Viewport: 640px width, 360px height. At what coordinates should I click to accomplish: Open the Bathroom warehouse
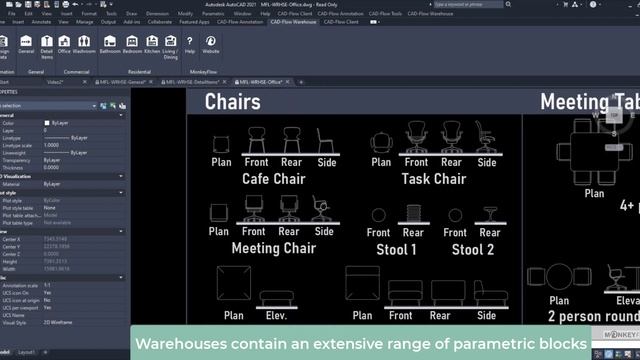(110, 44)
